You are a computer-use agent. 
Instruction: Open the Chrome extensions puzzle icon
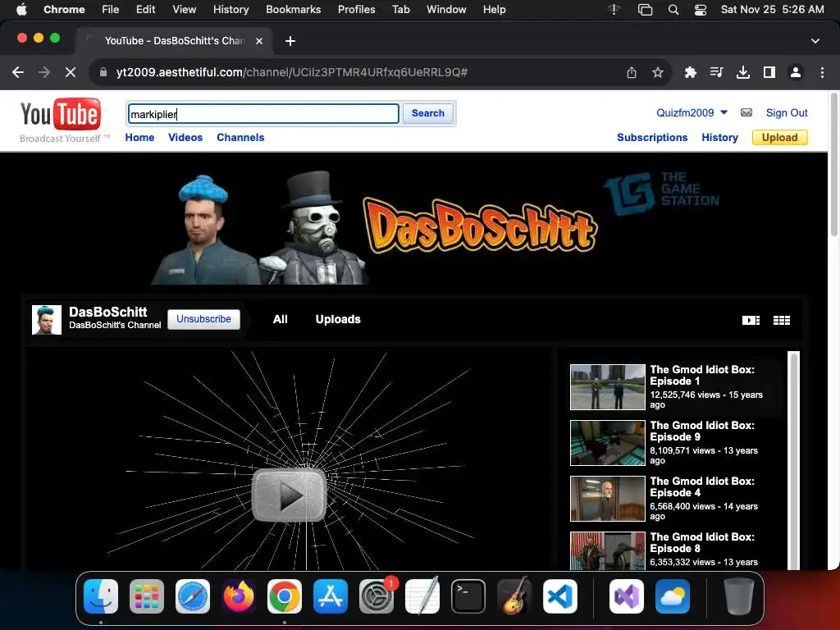pos(690,72)
